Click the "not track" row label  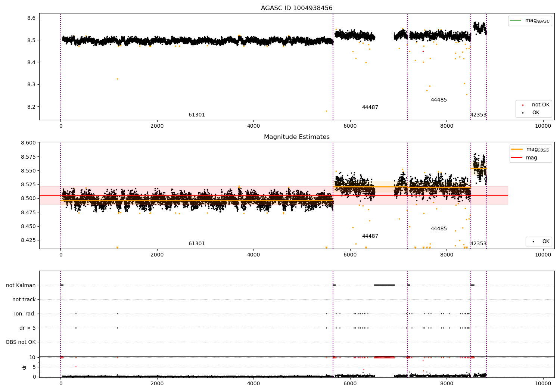click(24, 300)
